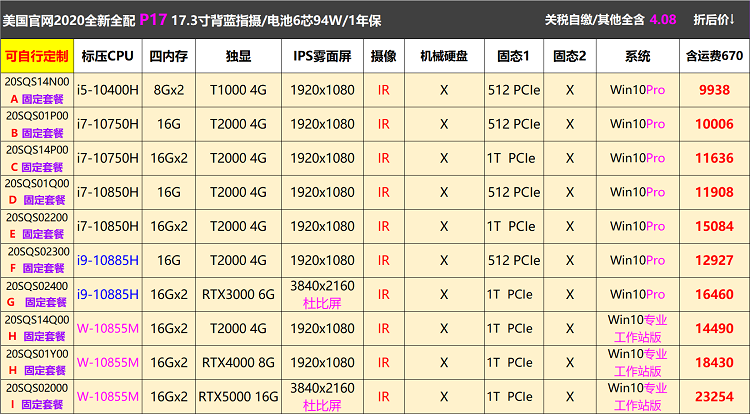Viewport: 750px width, 414px height.
Task: Select the 含运费670 column header
Action: (x=714, y=55)
